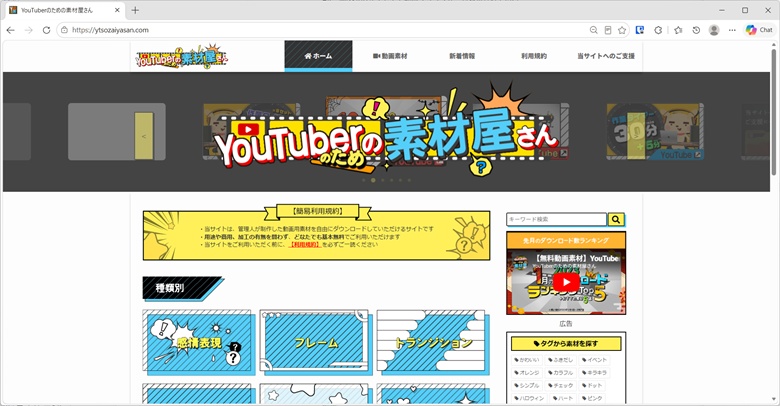This screenshot has width=780, height=406.
Task: Select the シンプル tag
Action: 527,386
